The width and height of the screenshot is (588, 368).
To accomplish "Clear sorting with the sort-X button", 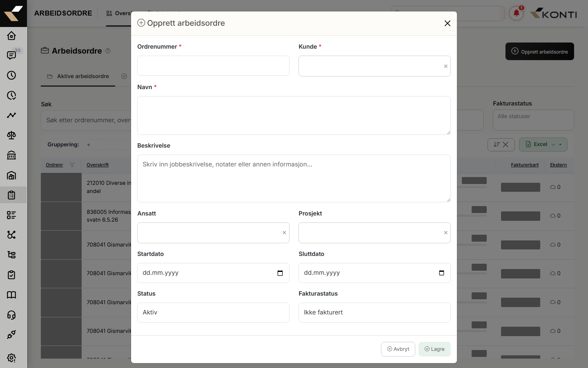I will [x=501, y=144].
